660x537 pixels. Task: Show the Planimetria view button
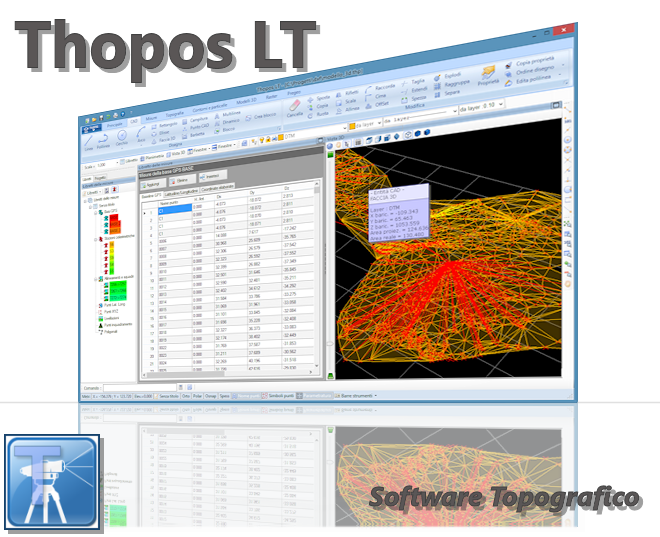tap(152, 157)
